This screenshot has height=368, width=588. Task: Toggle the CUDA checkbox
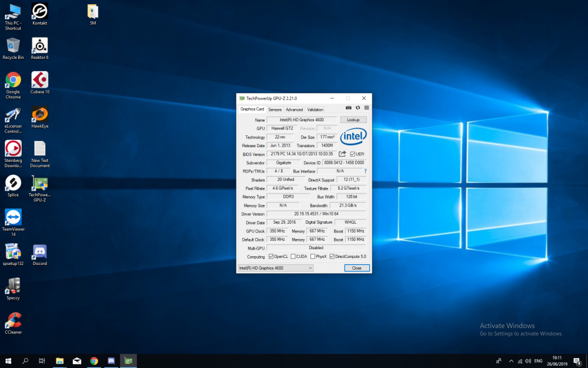(293, 257)
